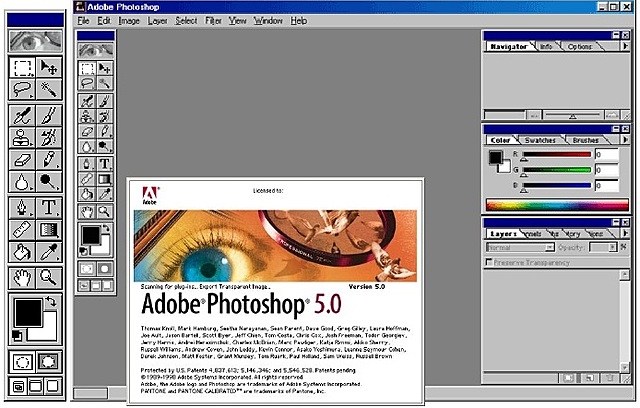This screenshot has height=408, width=640.
Task: Open the Help menu
Action: coord(299,21)
